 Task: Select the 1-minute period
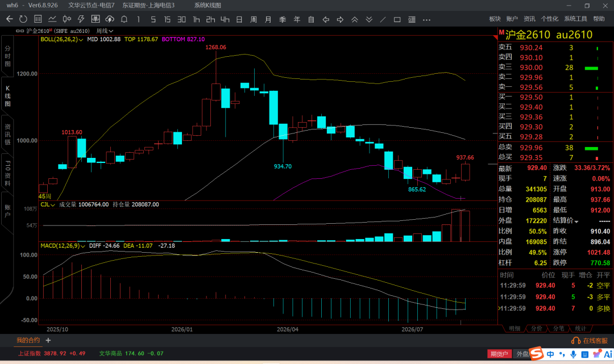pos(139,19)
